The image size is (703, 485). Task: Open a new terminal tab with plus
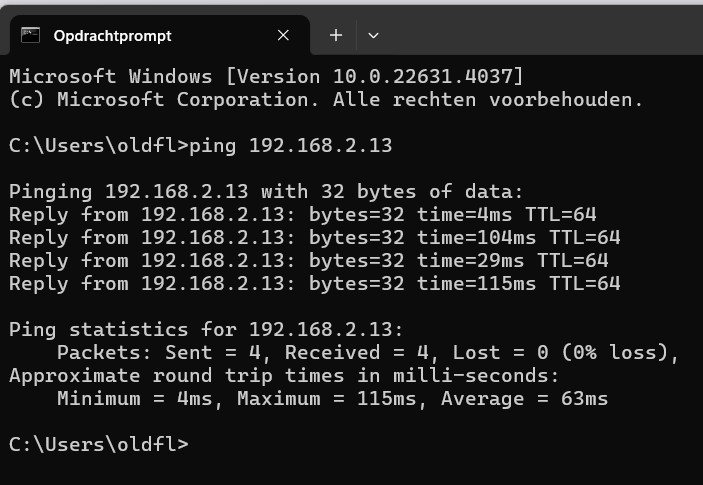(x=336, y=35)
